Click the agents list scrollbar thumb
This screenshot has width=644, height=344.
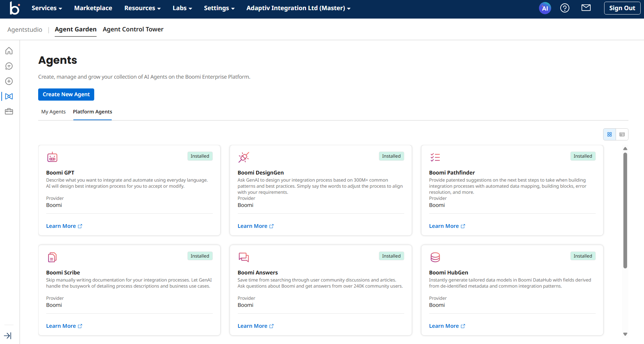click(x=625, y=210)
